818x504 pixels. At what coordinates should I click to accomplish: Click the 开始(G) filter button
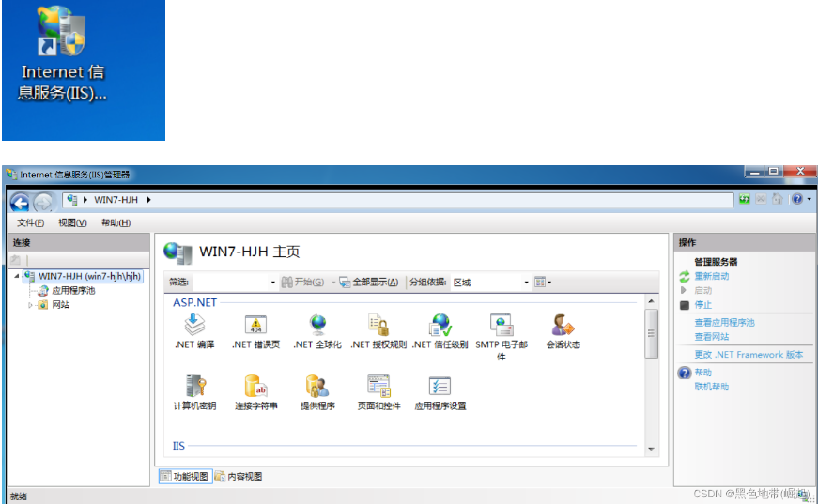(302, 282)
